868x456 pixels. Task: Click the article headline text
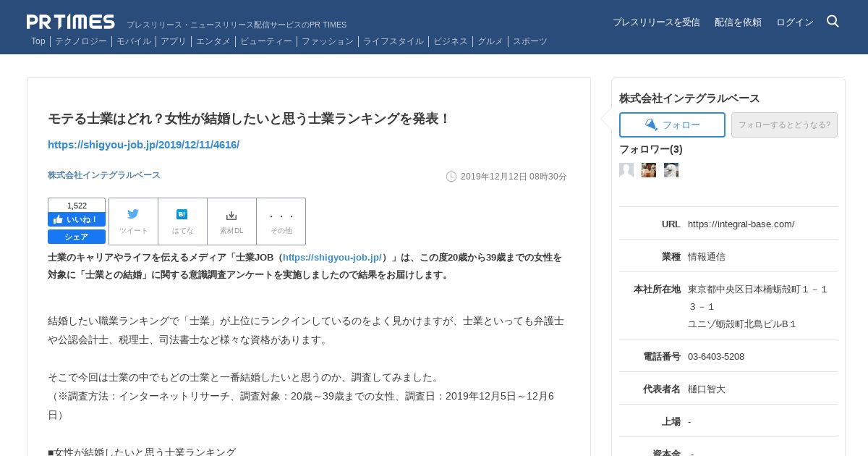pos(249,119)
